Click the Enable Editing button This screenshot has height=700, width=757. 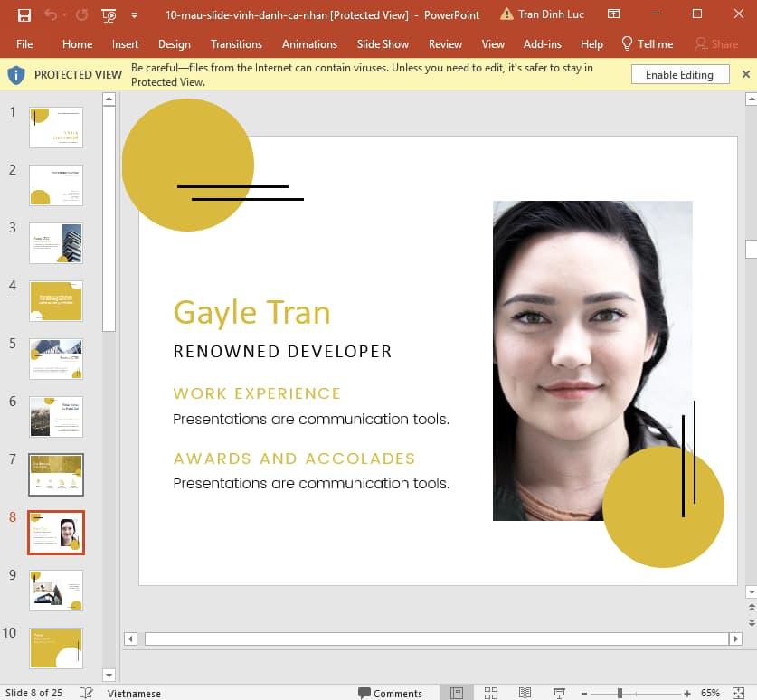pyautogui.click(x=679, y=75)
